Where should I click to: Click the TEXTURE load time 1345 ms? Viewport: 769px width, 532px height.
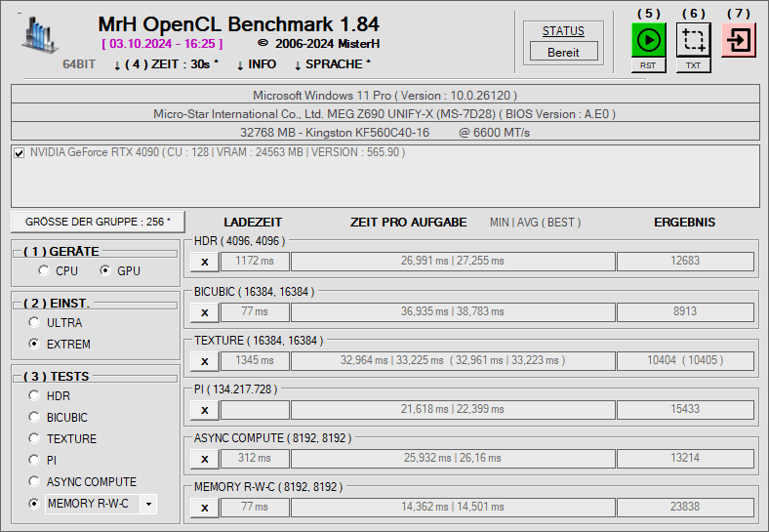(x=255, y=361)
